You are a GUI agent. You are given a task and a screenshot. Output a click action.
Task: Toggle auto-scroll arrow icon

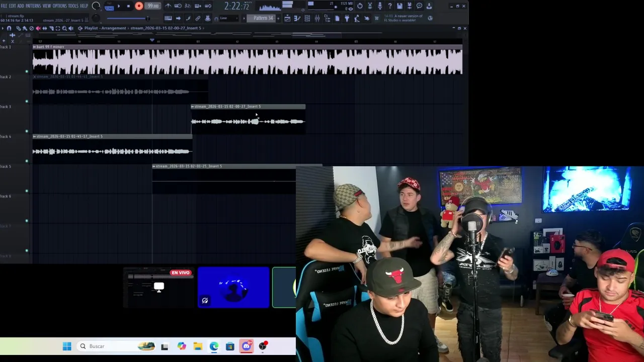click(x=178, y=18)
